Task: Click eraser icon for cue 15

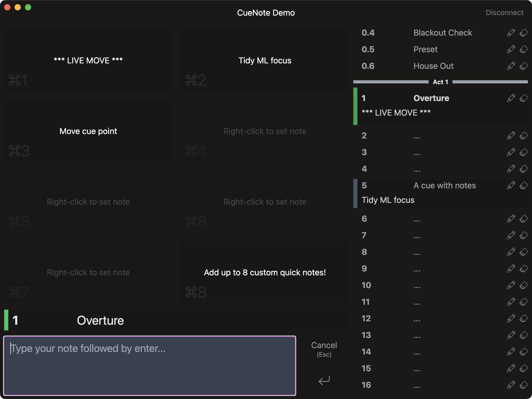Action: pos(523,368)
